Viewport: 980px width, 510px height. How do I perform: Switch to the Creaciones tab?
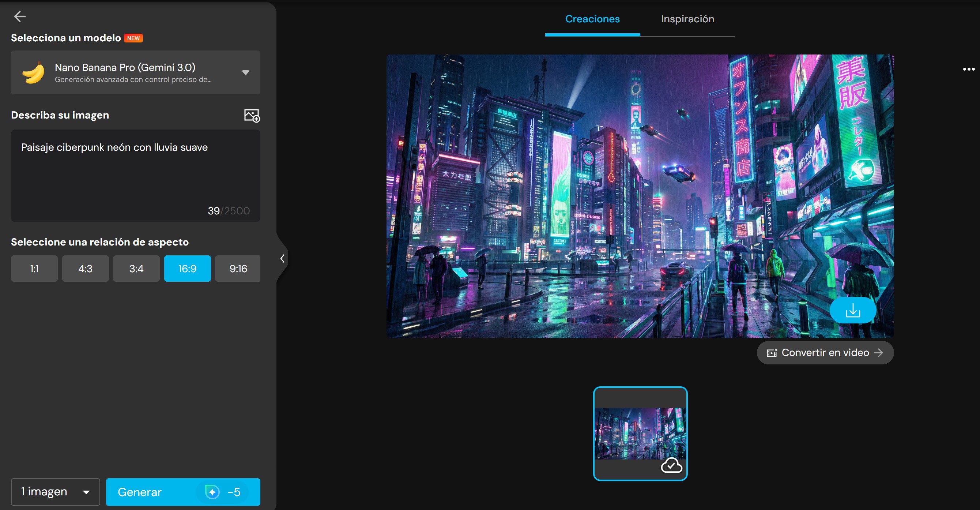click(x=592, y=19)
